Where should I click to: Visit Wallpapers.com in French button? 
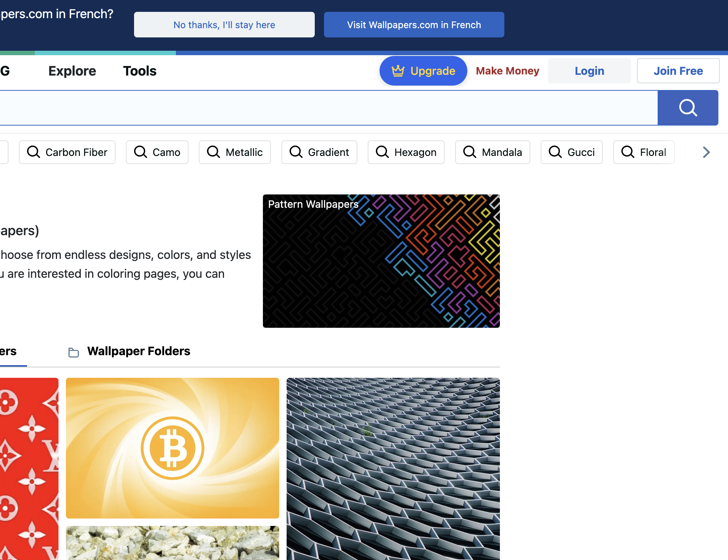point(414,25)
